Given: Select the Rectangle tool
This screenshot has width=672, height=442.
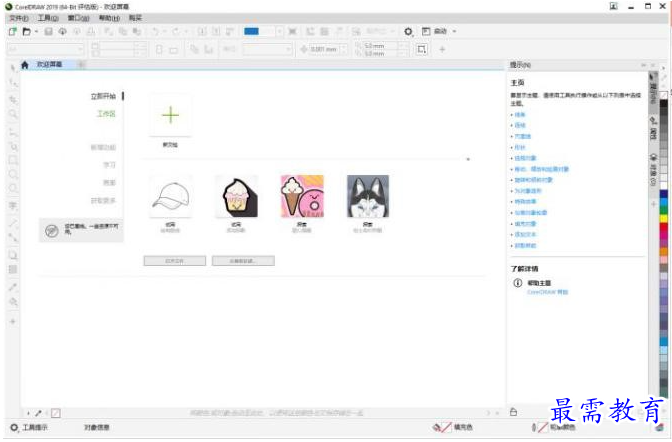Looking at the screenshot, I should click(13, 160).
